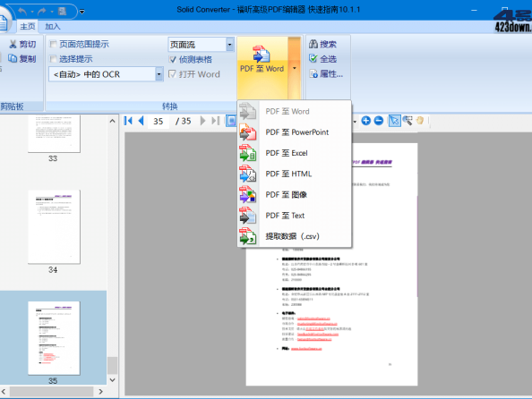532x399 pixels.
Task: Go to first page with the navigation arrow
Action: click(128, 121)
